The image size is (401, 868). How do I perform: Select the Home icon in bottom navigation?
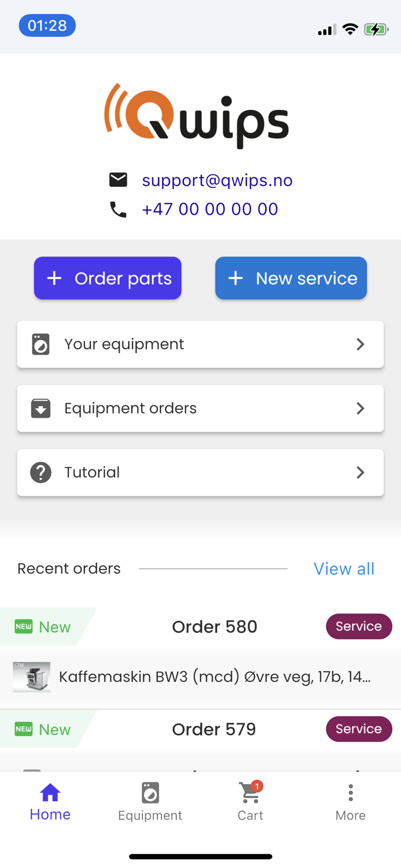click(50, 793)
